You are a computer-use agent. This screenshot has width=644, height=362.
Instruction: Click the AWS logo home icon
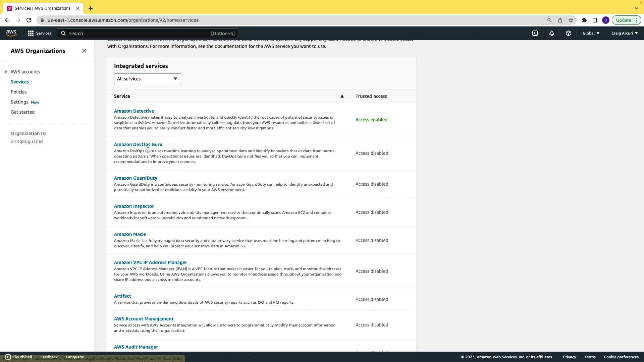pyautogui.click(x=11, y=33)
